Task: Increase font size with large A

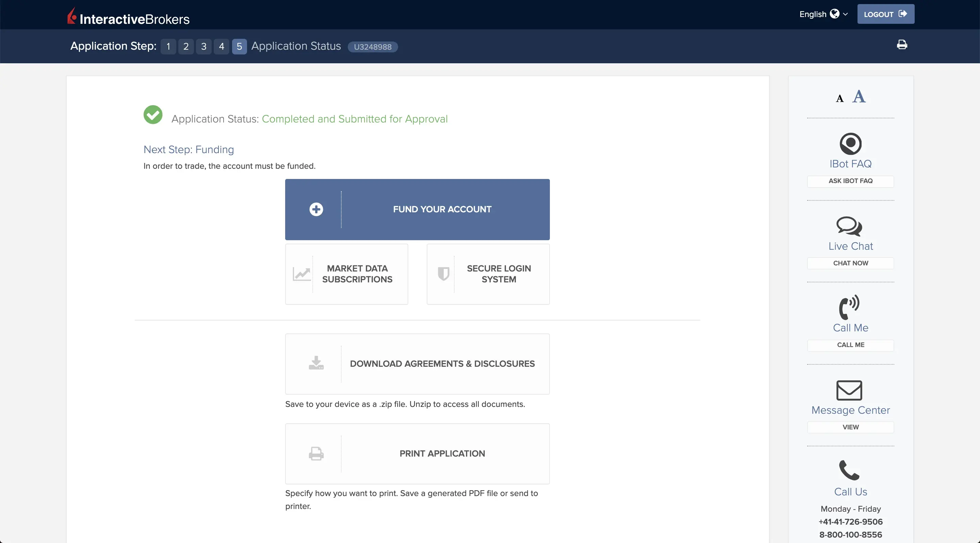Action: [859, 97]
